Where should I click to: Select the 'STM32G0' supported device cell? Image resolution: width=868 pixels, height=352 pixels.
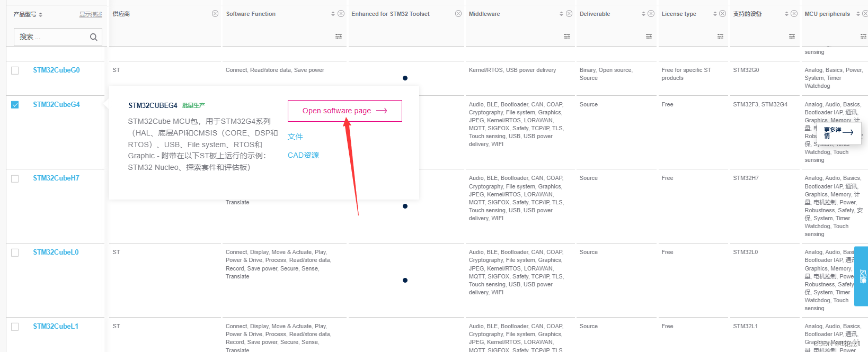[746, 70]
